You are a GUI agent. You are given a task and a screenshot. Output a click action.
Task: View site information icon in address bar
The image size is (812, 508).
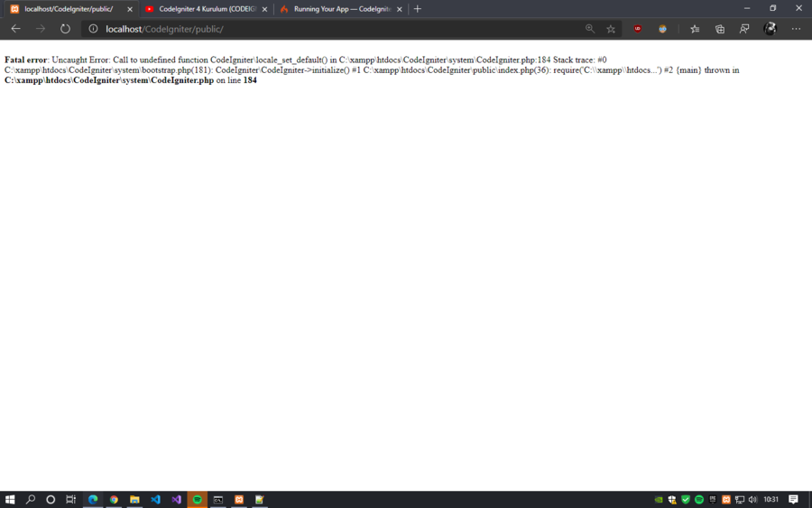(93, 29)
